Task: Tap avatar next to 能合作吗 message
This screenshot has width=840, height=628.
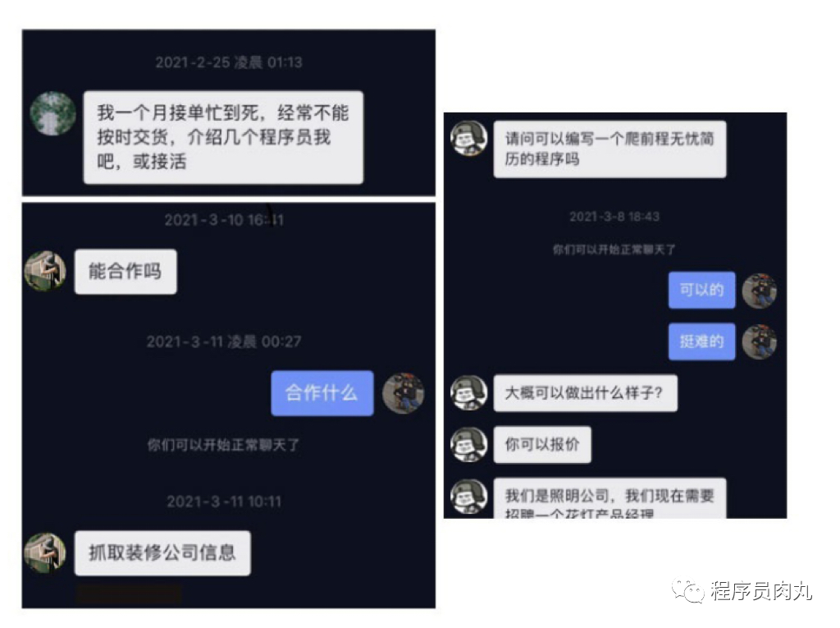Action: (x=45, y=271)
